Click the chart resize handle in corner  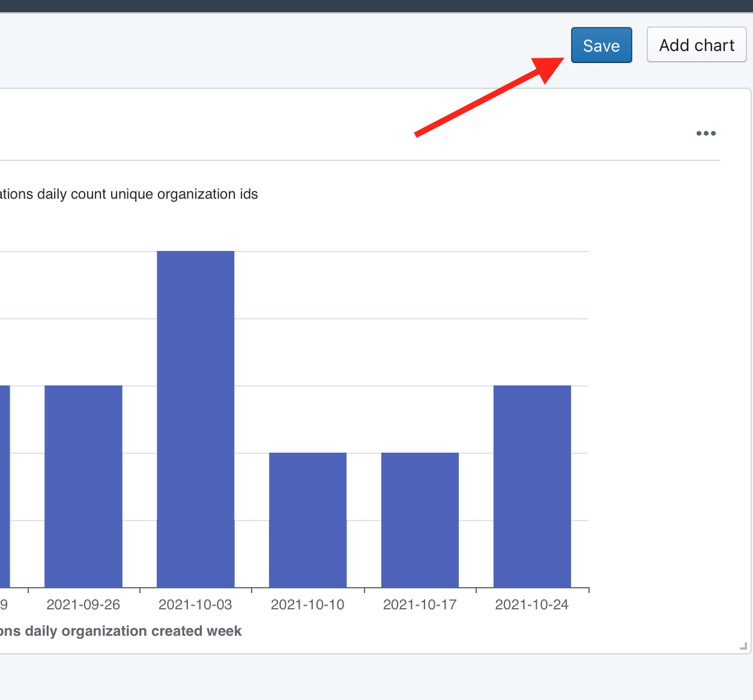(743, 646)
